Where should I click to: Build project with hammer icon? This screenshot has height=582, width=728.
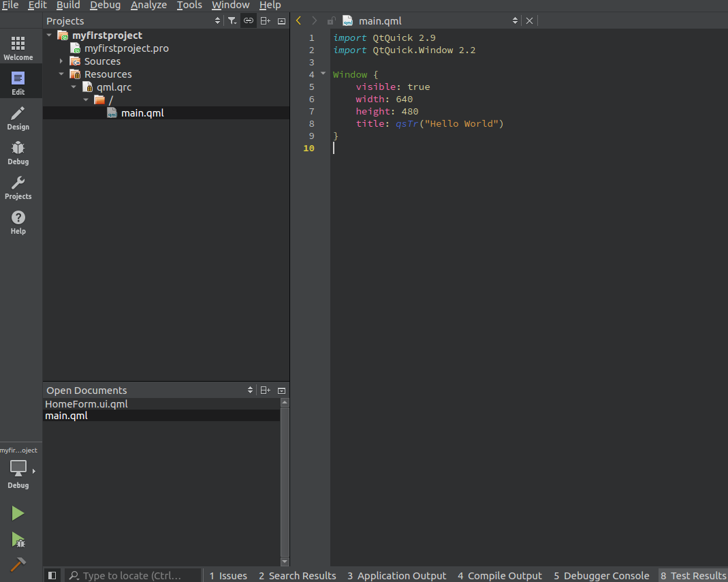pos(18,564)
